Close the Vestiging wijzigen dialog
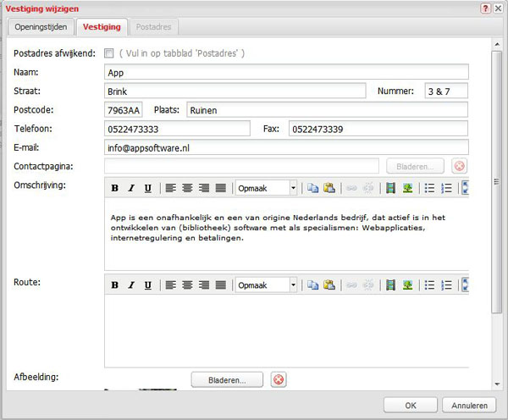 tap(498, 8)
